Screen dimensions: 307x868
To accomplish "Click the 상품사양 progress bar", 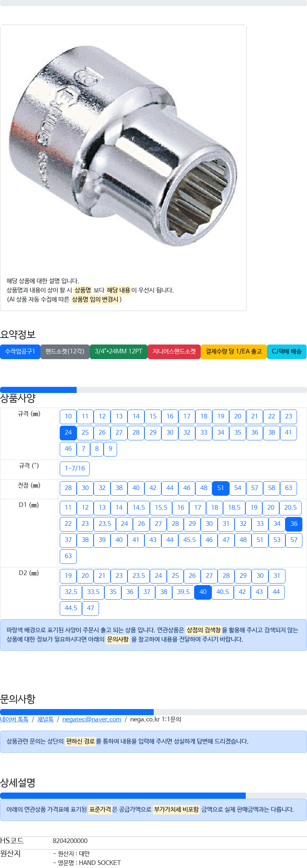I will click(153, 390).
